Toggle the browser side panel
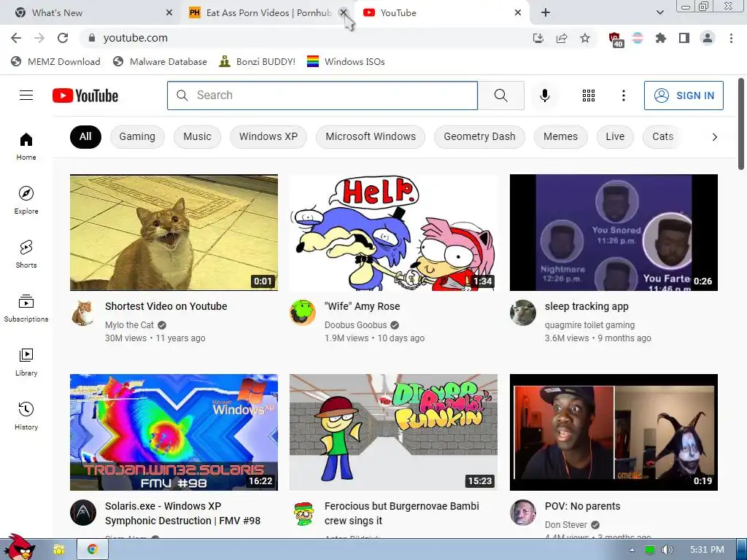747x560 pixels. click(684, 38)
